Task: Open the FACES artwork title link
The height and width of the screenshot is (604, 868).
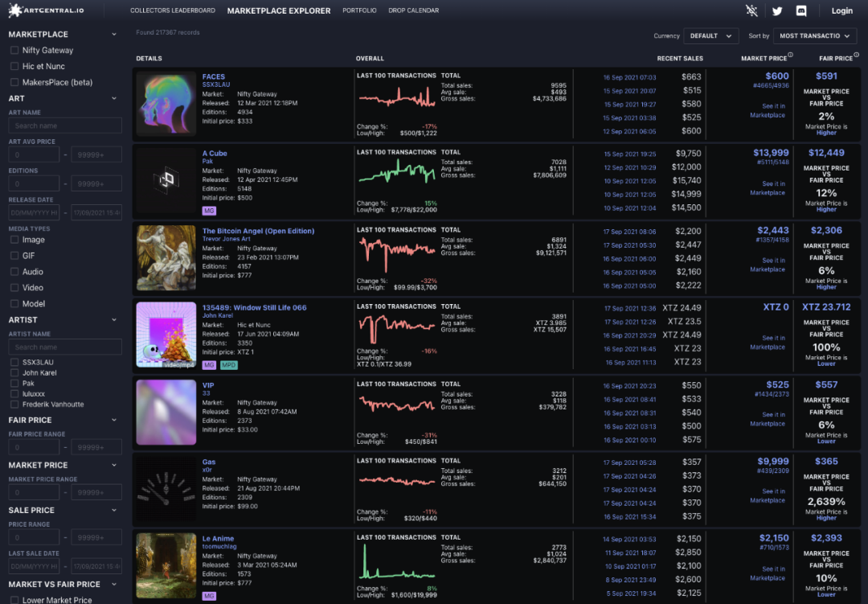Action: tap(214, 76)
